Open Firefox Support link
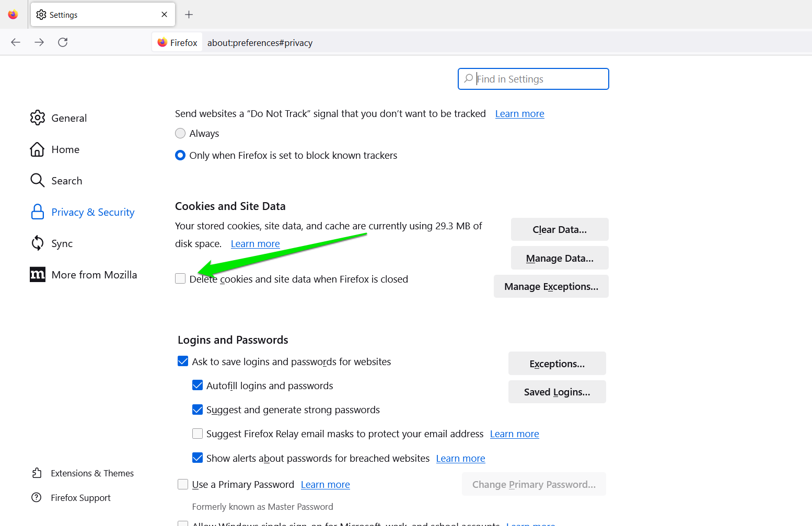This screenshot has width=812, height=526. pyautogui.click(x=71, y=498)
